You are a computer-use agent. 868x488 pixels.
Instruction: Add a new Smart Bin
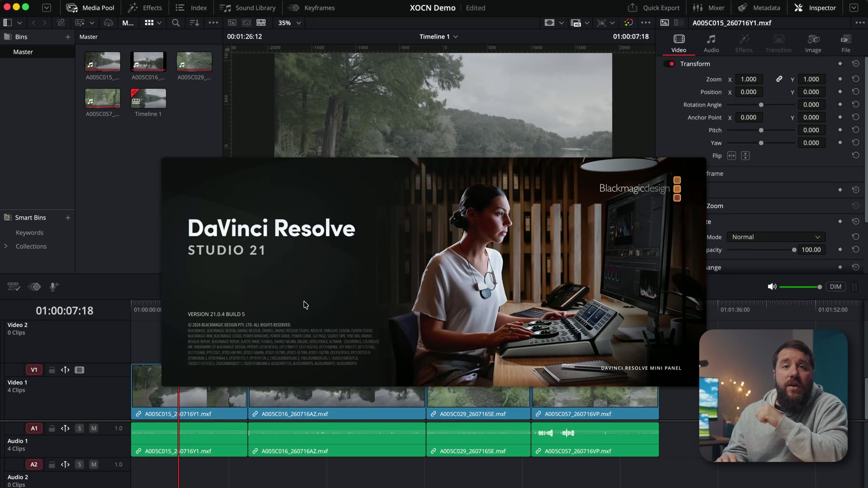pyautogui.click(x=68, y=218)
